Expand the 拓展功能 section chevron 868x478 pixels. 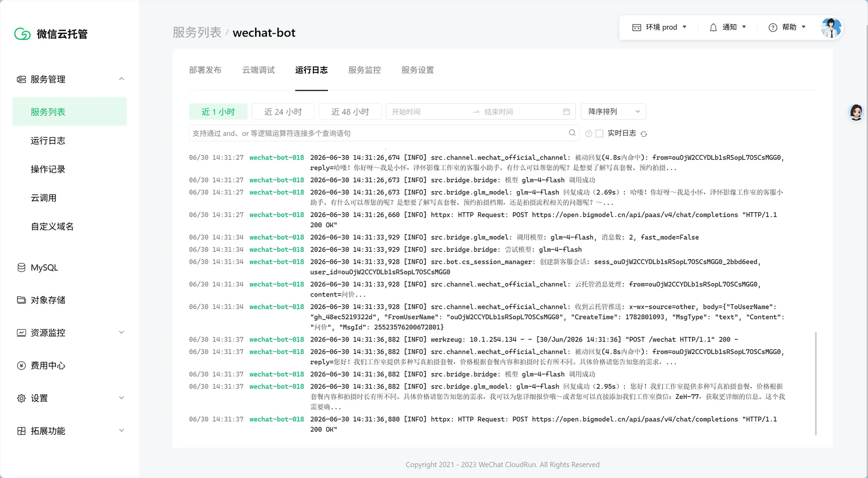[122, 431]
